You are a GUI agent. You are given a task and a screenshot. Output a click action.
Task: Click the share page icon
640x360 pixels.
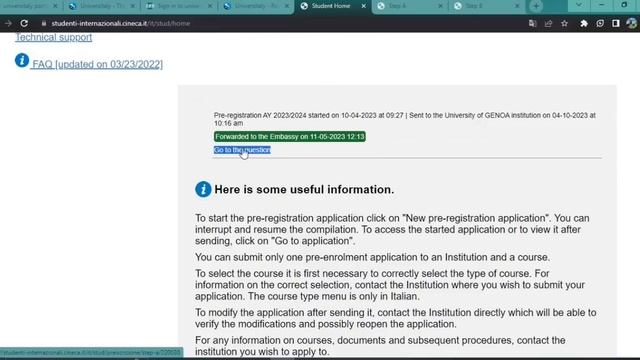[548, 24]
